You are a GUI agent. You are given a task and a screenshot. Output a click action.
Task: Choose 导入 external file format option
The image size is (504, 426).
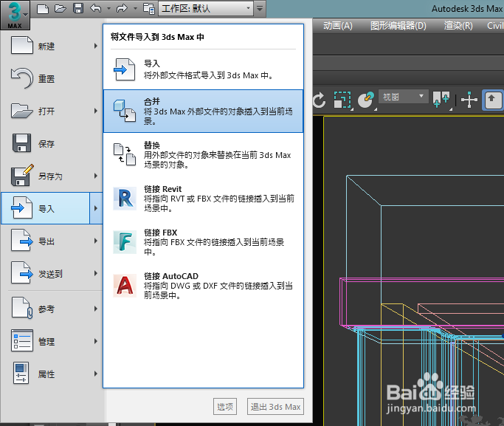click(203, 69)
